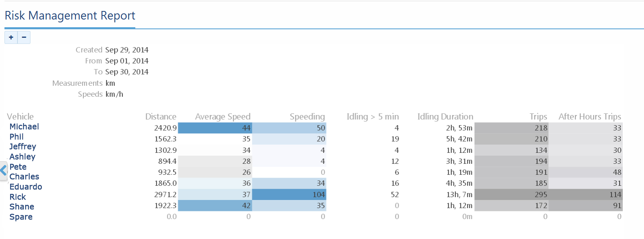Open Eduardo's vehicle record
Image resolution: width=644 pixels, height=239 pixels.
tap(26, 187)
